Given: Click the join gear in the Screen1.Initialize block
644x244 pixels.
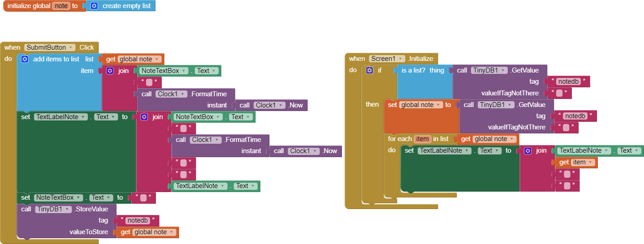Looking at the screenshot, I should coord(528,151).
